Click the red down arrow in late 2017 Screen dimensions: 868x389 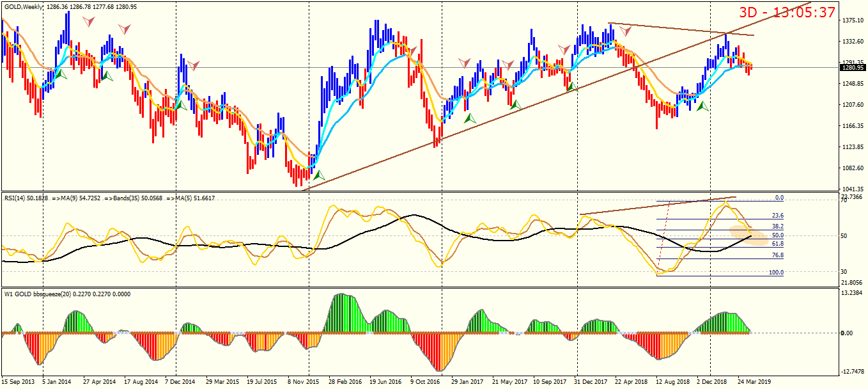(x=564, y=49)
